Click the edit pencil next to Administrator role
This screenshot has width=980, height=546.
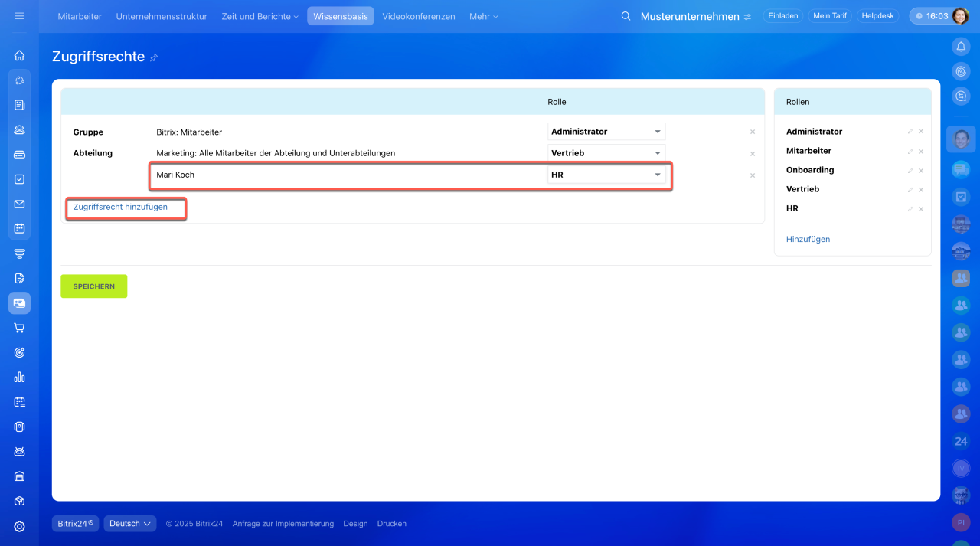point(910,132)
